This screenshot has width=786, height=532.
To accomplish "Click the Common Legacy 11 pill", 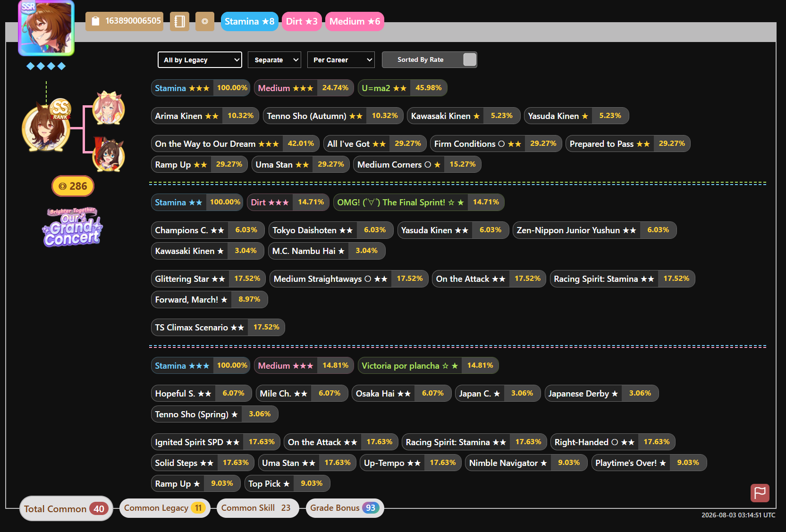I will coord(165,508).
